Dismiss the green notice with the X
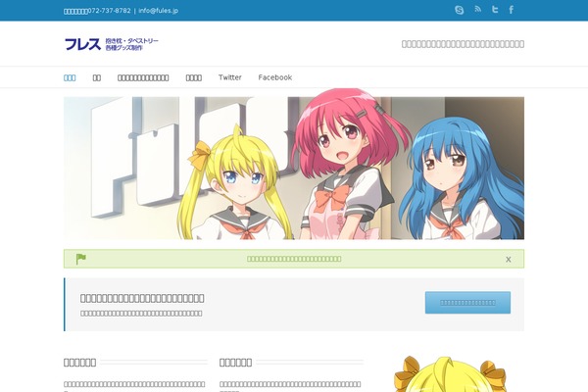 [508, 259]
